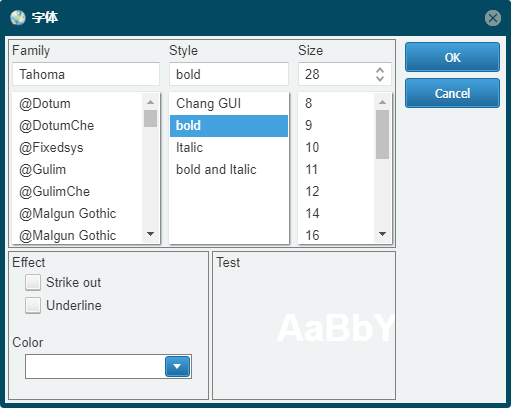511x408 pixels.
Task: Close the font dialog window
Action: coord(493,18)
